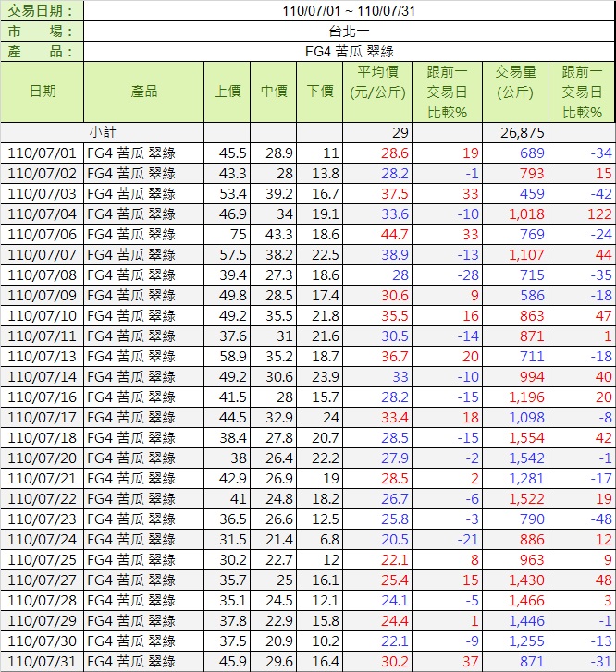Click the 日期 column header
616x672 pixels.
43,92
